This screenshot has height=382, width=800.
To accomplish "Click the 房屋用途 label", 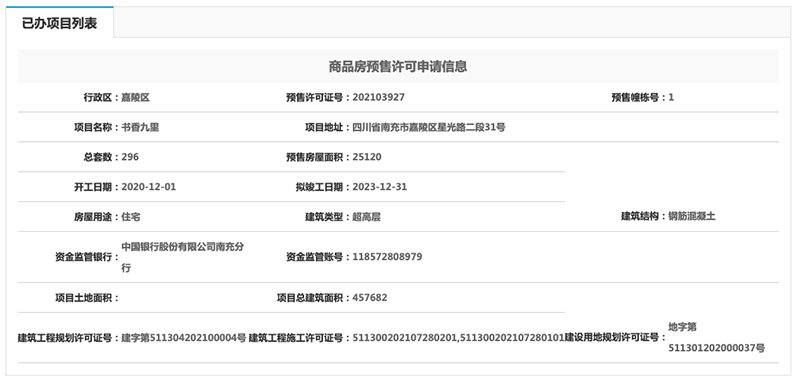I will click(x=93, y=217).
